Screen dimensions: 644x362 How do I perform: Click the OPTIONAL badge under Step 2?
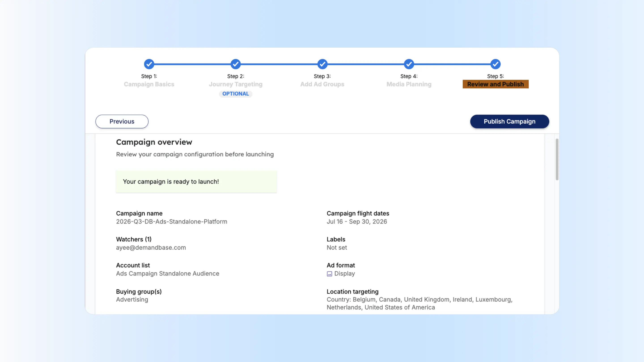click(x=235, y=94)
